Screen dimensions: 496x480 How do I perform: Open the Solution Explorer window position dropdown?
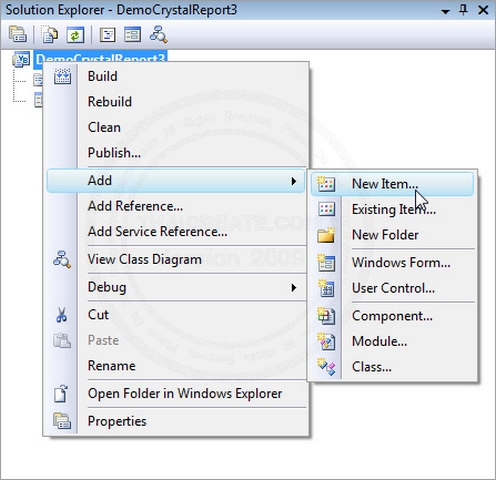click(445, 11)
